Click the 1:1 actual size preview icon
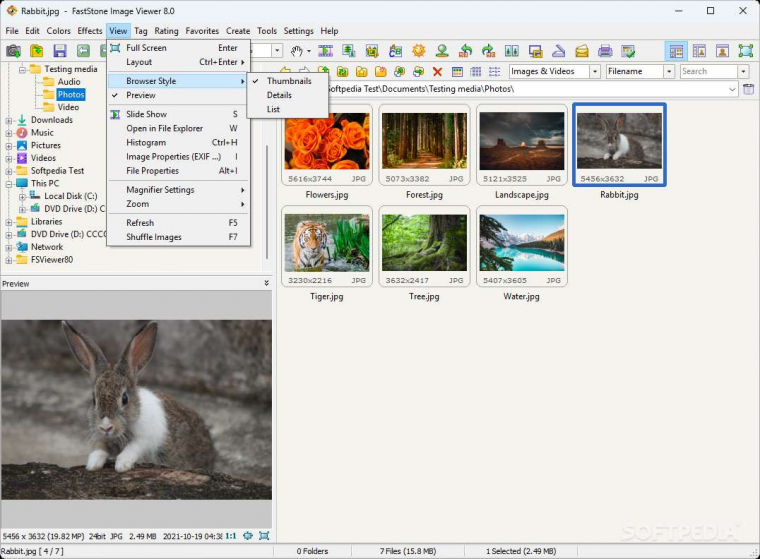Viewport: 760px width, 559px height. click(231, 536)
